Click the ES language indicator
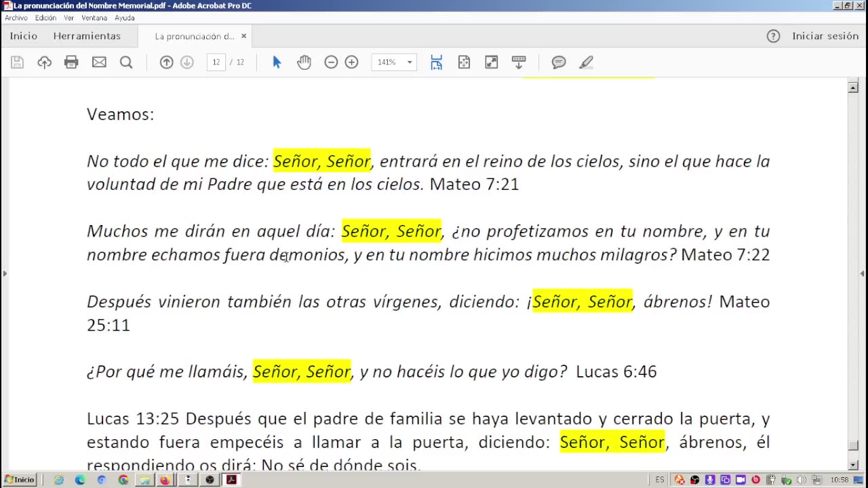The height and width of the screenshot is (488, 868). click(x=660, y=480)
